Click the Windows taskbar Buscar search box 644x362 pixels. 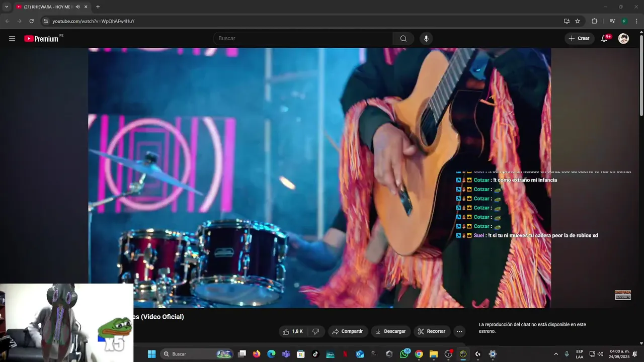pos(197,354)
